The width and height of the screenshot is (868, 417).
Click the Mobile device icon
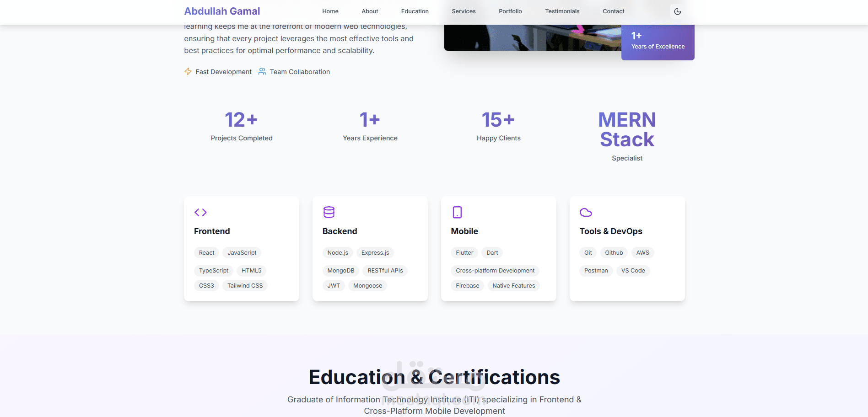coord(457,212)
